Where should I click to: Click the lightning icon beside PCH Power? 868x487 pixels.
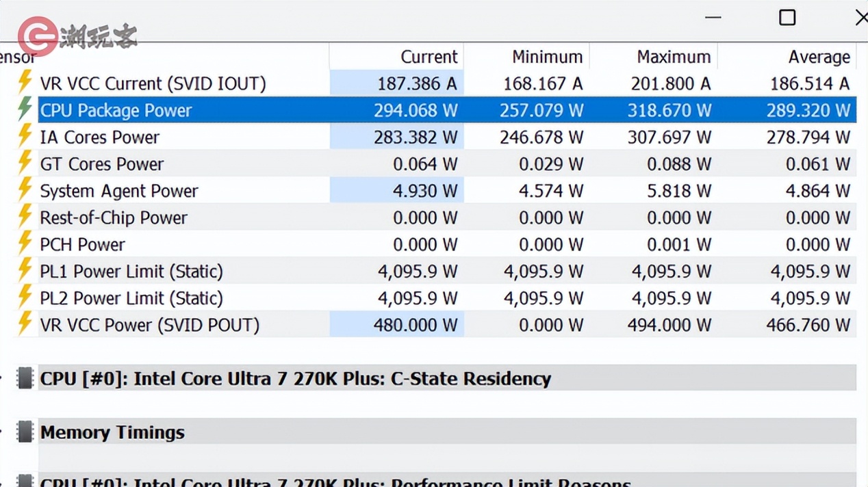point(25,243)
